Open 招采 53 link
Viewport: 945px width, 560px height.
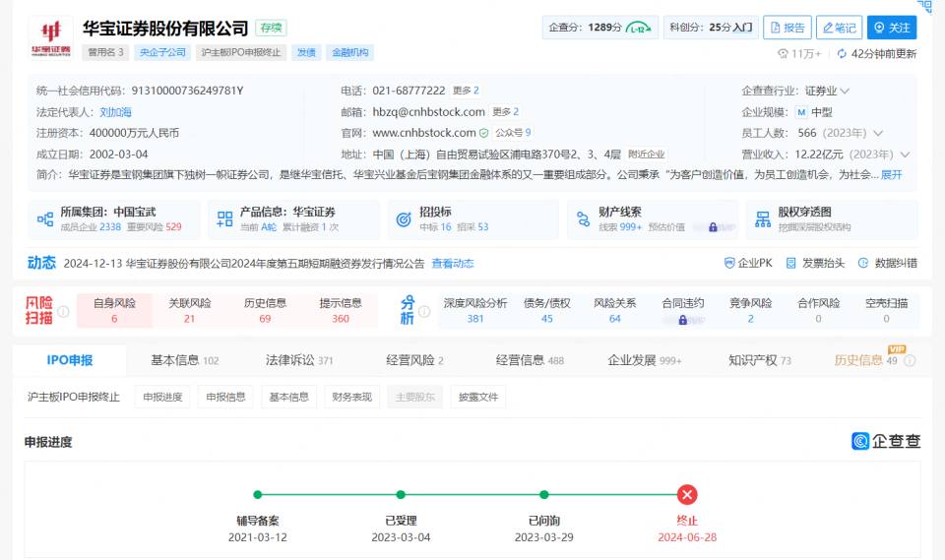tap(472, 227)
